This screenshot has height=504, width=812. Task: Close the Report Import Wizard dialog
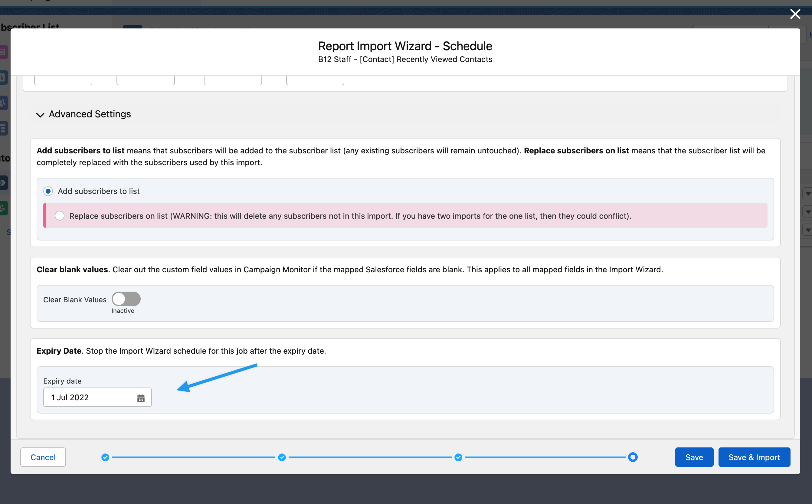(795, 14)
